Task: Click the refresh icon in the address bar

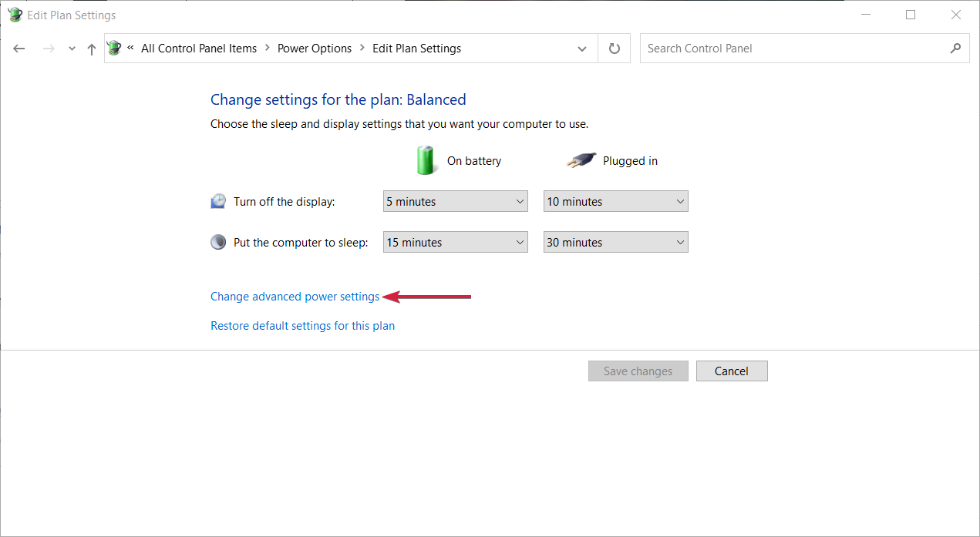Action: click(614, 48)
